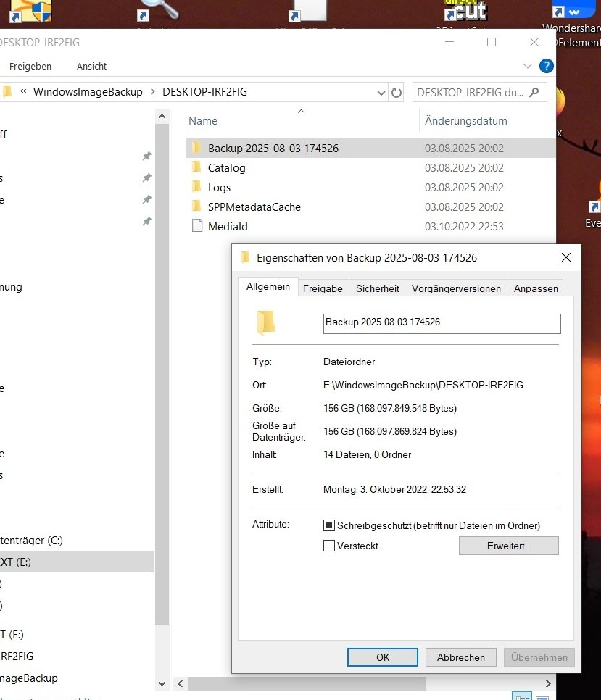Screen dimensions: 601x700
Task: Switch to the Anpassen tab
Action: click(x=536, y=288)
